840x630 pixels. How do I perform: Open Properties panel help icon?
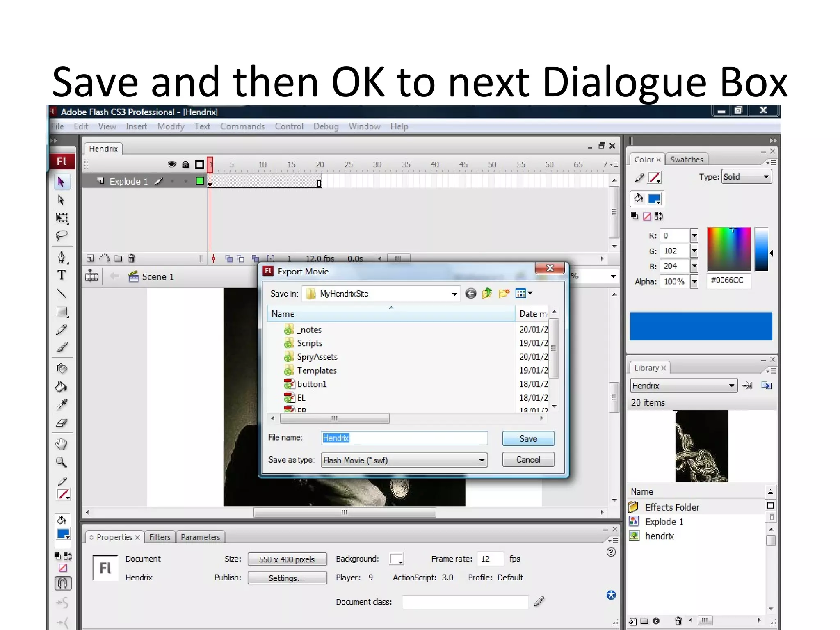click(611, 552)
